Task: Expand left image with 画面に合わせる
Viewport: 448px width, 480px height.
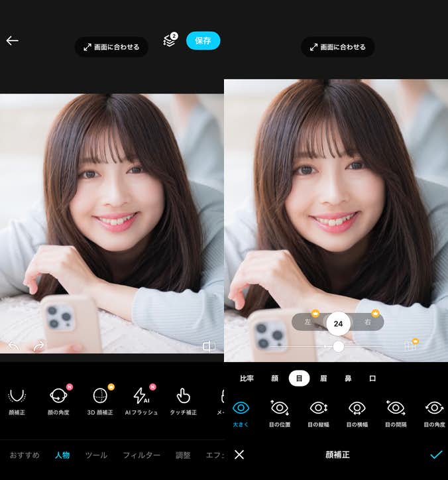Action: pos(111,46)
